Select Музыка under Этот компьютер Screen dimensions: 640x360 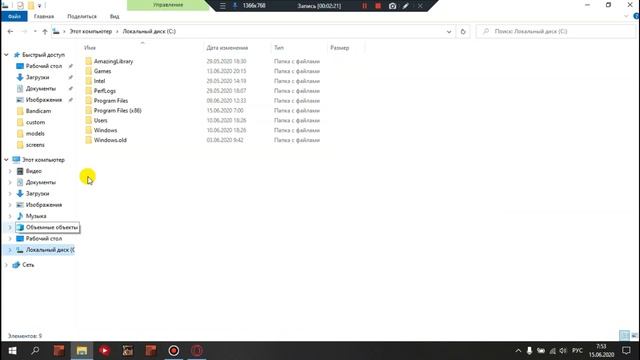36,216
